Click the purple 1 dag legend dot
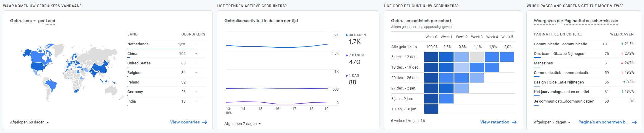This screenshot has height=133, width=644. point(347,76)
